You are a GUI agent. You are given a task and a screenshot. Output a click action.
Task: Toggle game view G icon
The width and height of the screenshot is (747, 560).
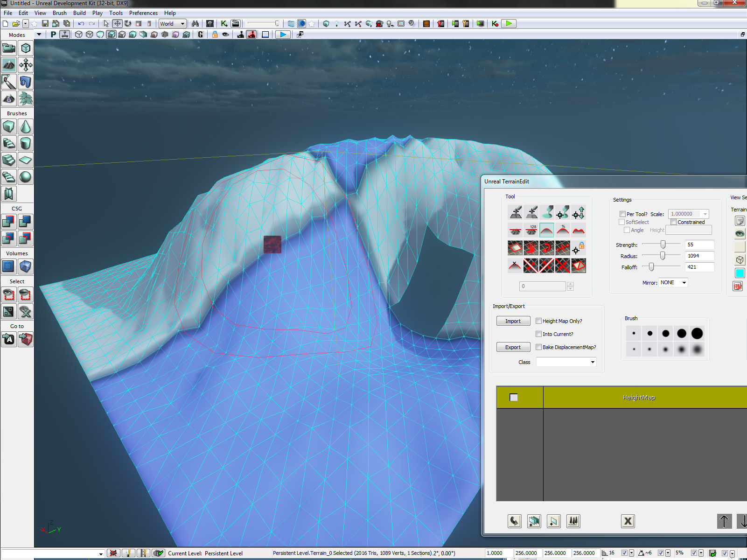pyautogui.click(x=201, y=35)
